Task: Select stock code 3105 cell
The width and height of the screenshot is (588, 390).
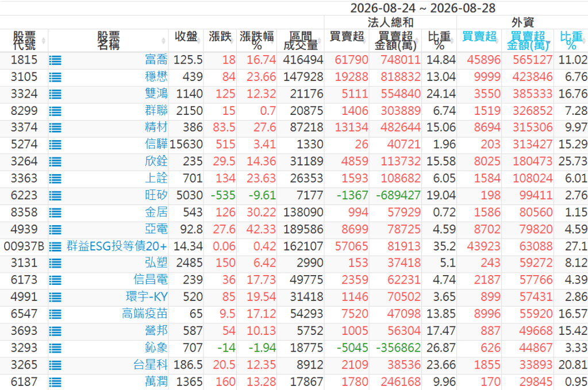Action: tap(24, 77)
